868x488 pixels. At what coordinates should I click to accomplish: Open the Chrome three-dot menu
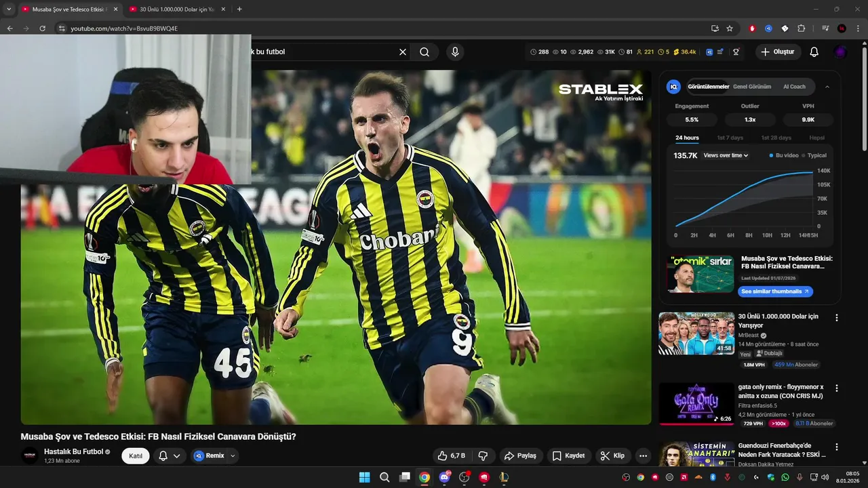[x=859, y=28]
